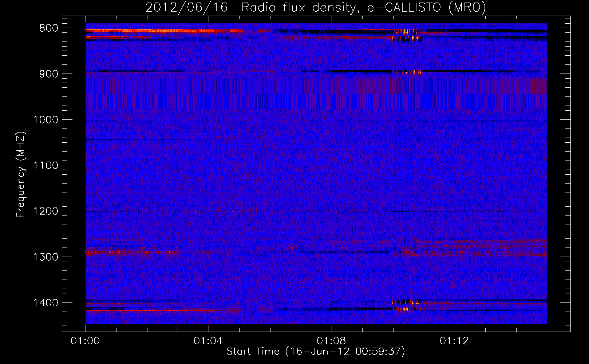Click the 800 frequency axis label
589x364 pixels.
click(x=48, y=28)
